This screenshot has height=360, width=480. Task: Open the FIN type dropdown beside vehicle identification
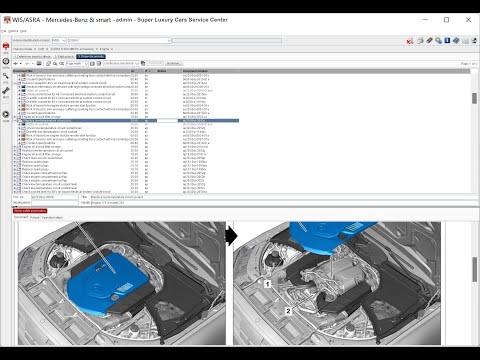click(59, 40)
